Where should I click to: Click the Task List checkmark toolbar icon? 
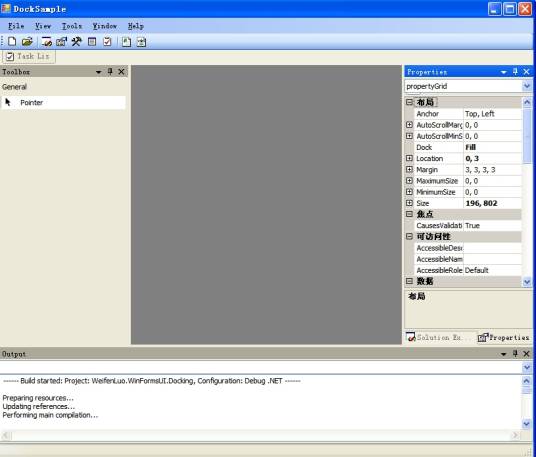pyautogui.click(x=107, y=42)
